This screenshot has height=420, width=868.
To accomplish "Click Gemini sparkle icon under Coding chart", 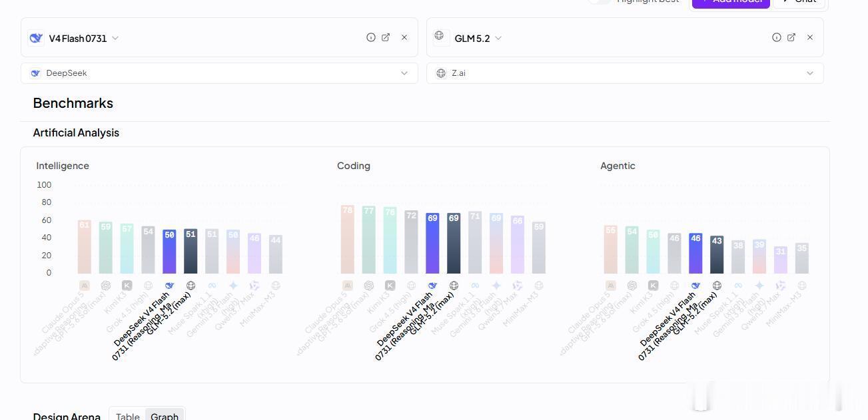I will click(496, 286).
